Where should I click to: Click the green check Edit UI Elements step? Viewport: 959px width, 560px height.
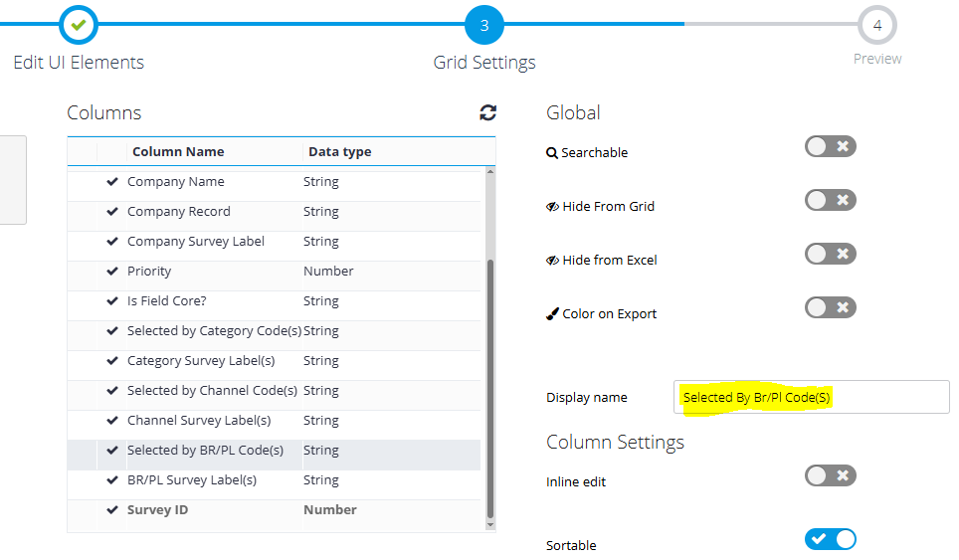click(78, 25)
